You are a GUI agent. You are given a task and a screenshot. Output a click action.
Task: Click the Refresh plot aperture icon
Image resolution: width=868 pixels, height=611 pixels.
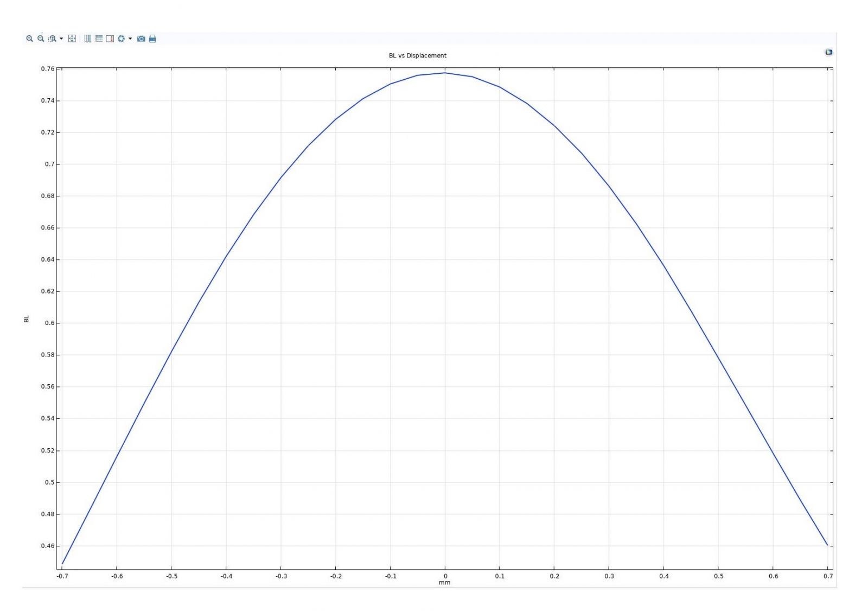[x=121, y=39]
